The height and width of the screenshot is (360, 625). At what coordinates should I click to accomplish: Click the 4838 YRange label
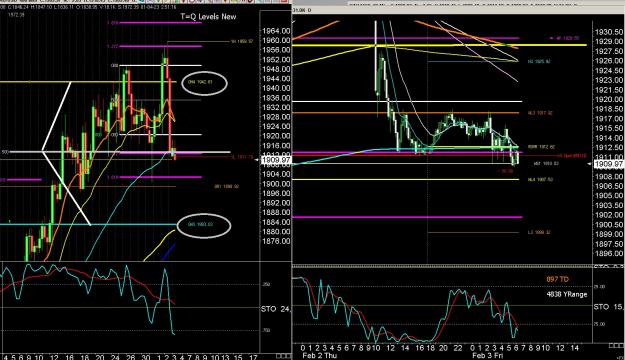(567, 295)
